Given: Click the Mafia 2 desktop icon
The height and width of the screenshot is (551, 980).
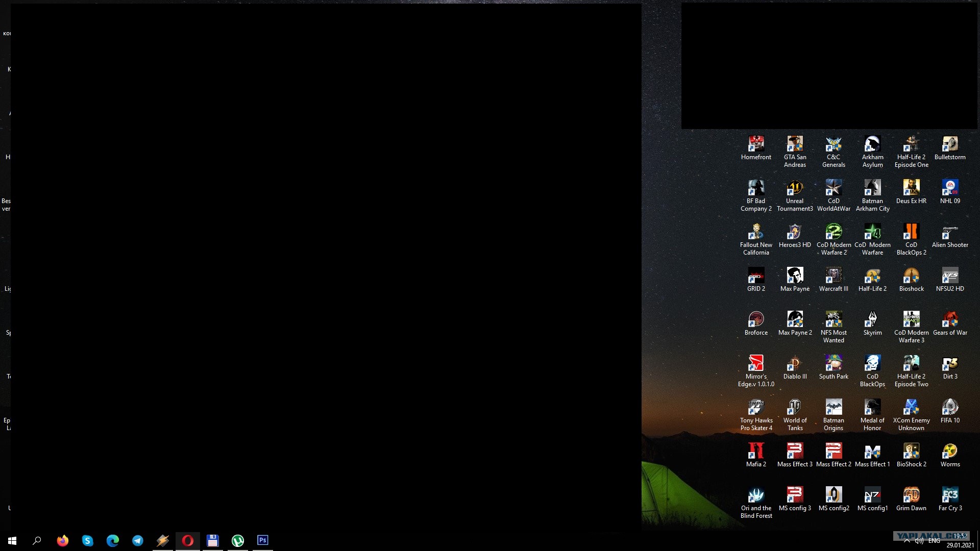Looking at the screenshot, I should point(756,455).
